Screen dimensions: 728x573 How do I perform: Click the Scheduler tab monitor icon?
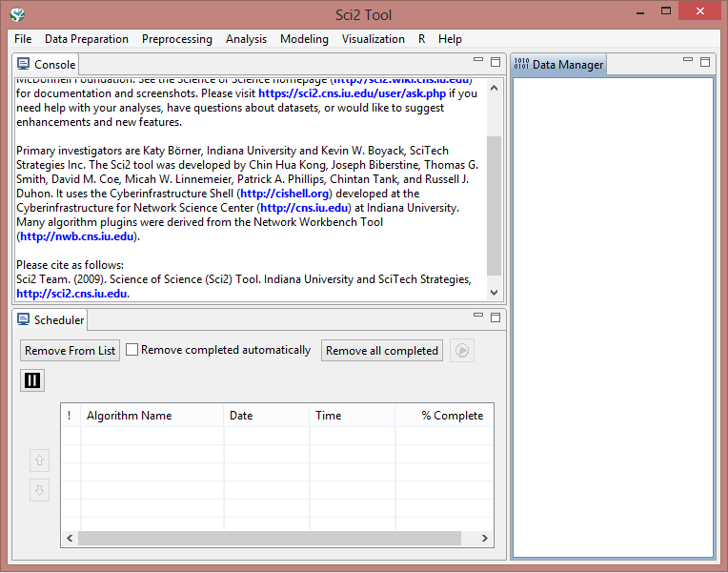tap(23, 319)
